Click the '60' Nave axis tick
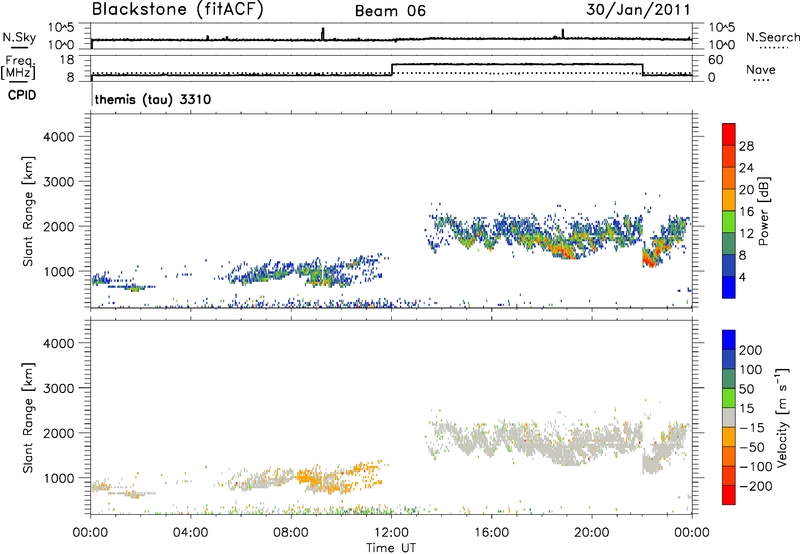 (716, 60)
